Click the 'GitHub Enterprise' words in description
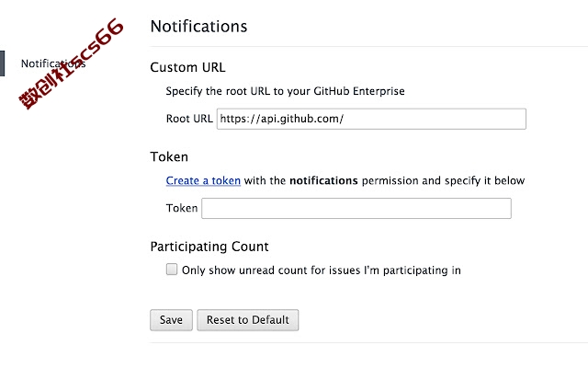588x368 pixels. point(359,91)
